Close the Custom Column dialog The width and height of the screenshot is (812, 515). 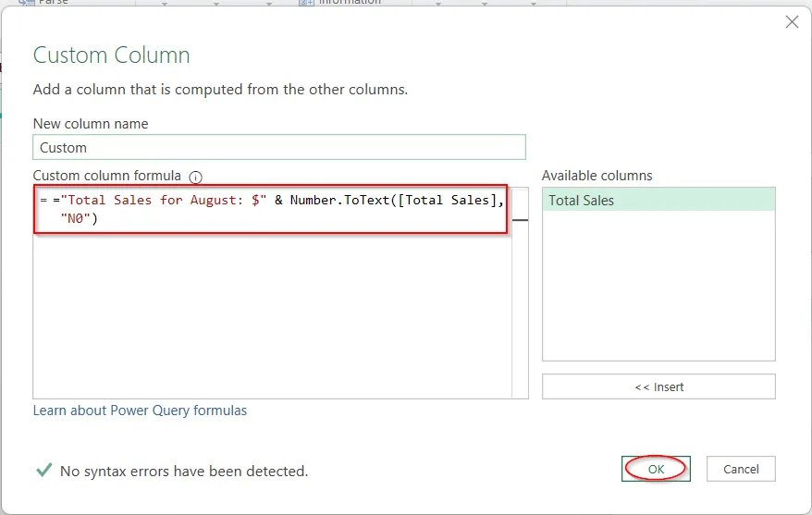(792, 22)
